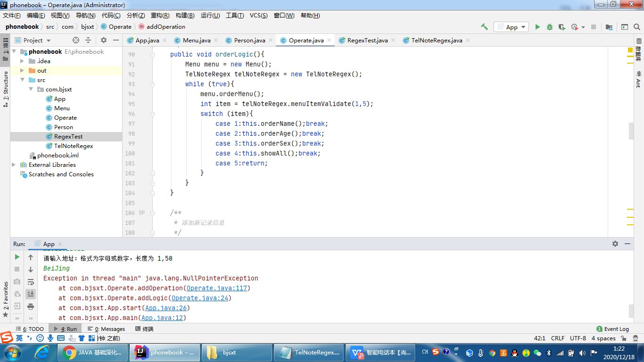This screenshot has height=362, width=644.
Task: Rerun App in Run panel
Action: point(17,257)
